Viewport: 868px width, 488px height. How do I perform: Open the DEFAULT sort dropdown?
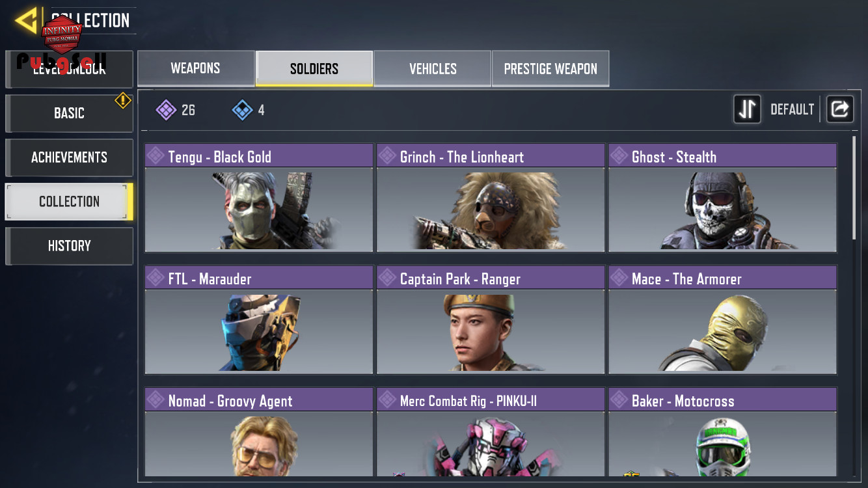(x=792, y=109)
